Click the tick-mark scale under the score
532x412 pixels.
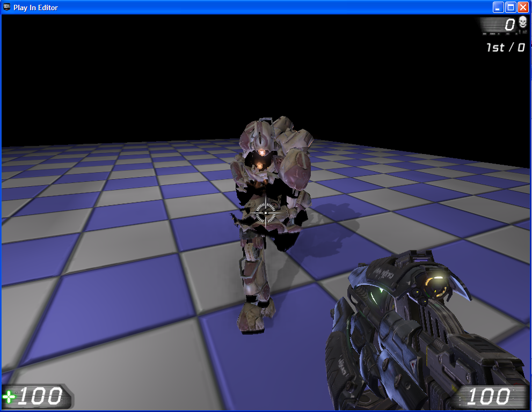499,33
